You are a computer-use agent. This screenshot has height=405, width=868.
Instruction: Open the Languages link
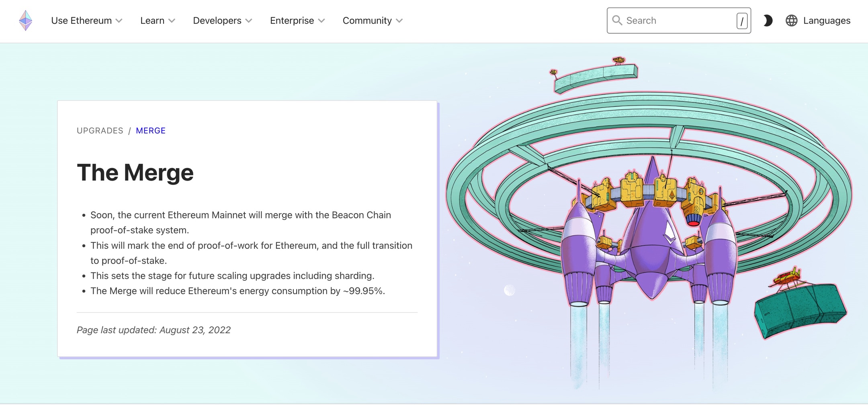click(827, 20)
